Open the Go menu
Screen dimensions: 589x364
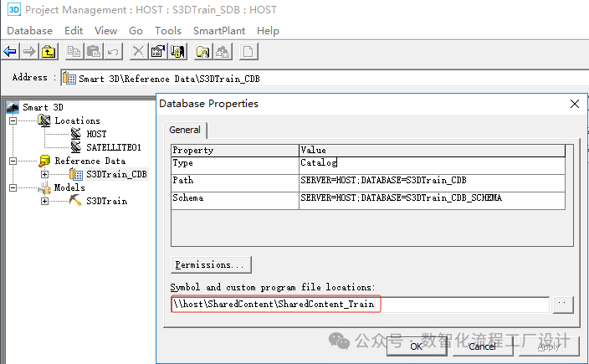(x=136, y=31)
